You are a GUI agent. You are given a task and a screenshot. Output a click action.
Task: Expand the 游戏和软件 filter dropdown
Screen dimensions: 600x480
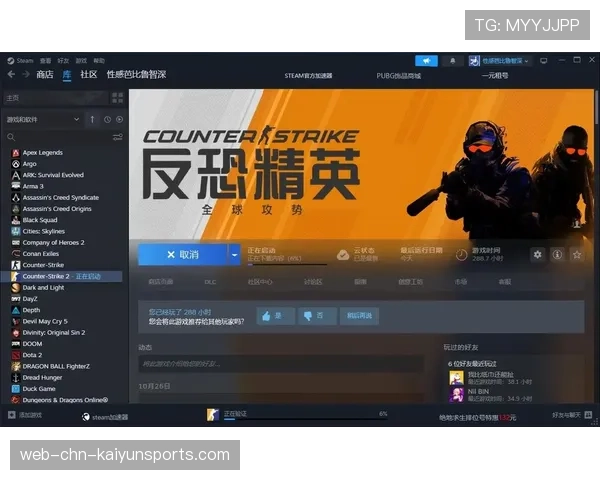43,119
